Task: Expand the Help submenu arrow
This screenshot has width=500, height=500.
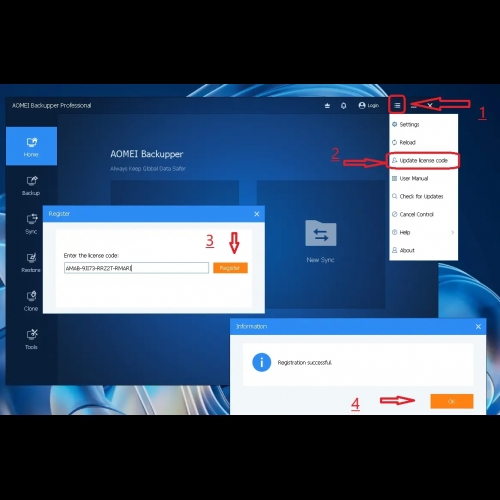Action: pyautogui.click(x=452, y=232)
